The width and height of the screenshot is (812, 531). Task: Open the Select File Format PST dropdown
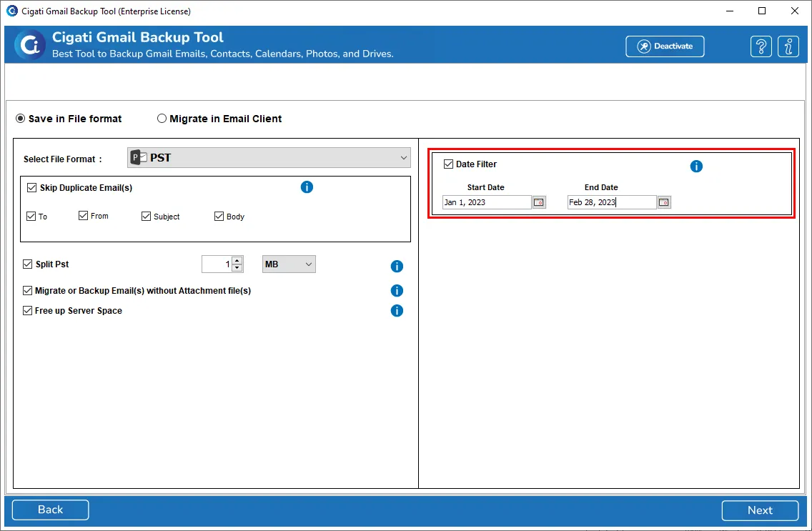pyautogui.click(x=269, y=157)
